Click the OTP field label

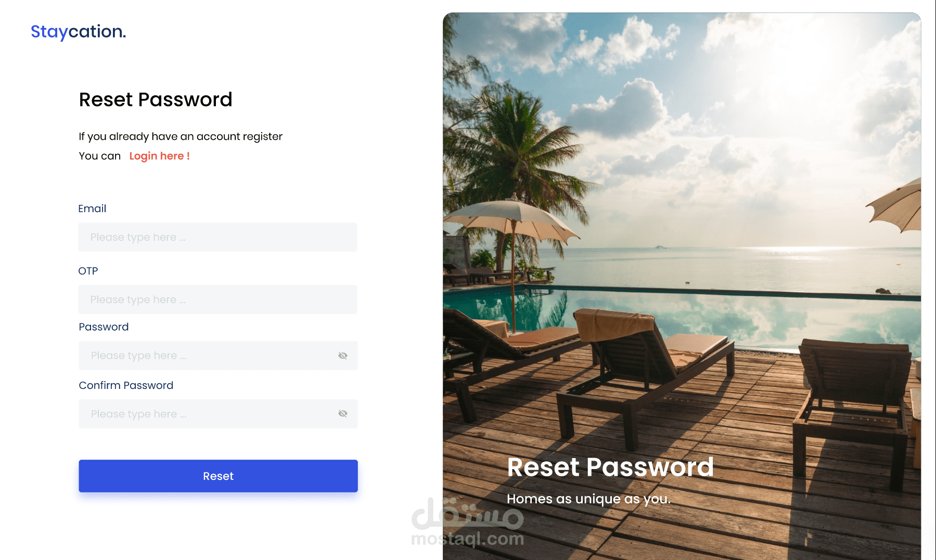(88, 271)
